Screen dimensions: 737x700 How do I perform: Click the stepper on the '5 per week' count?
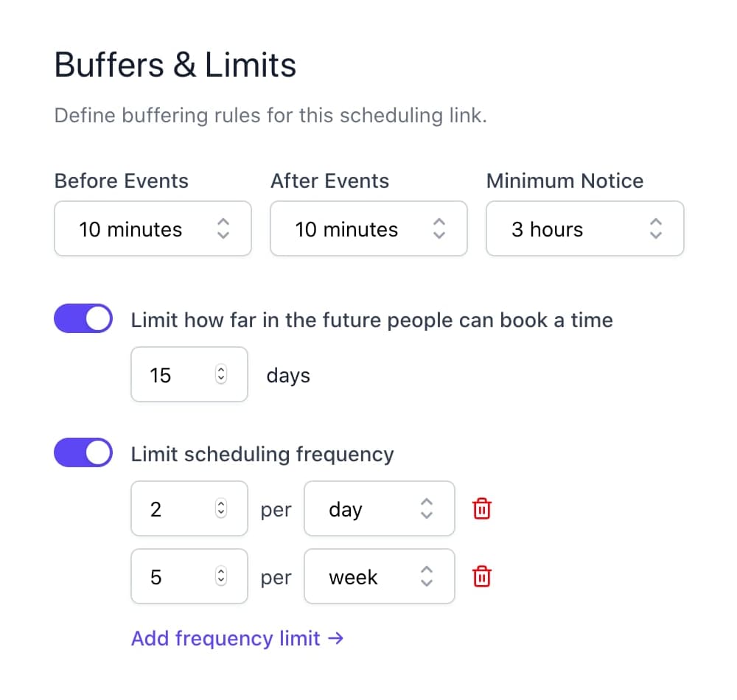[220, 576]
